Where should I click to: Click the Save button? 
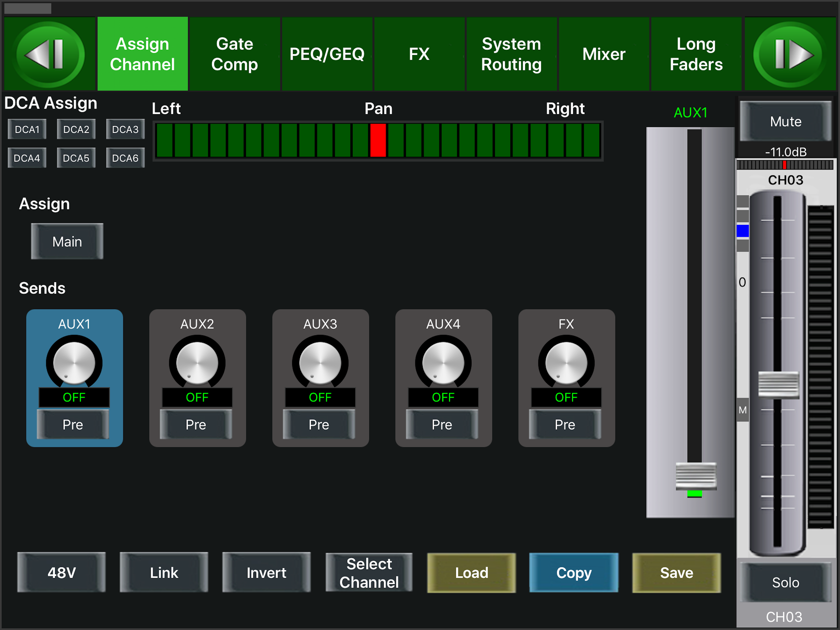(x=677, y=572)
